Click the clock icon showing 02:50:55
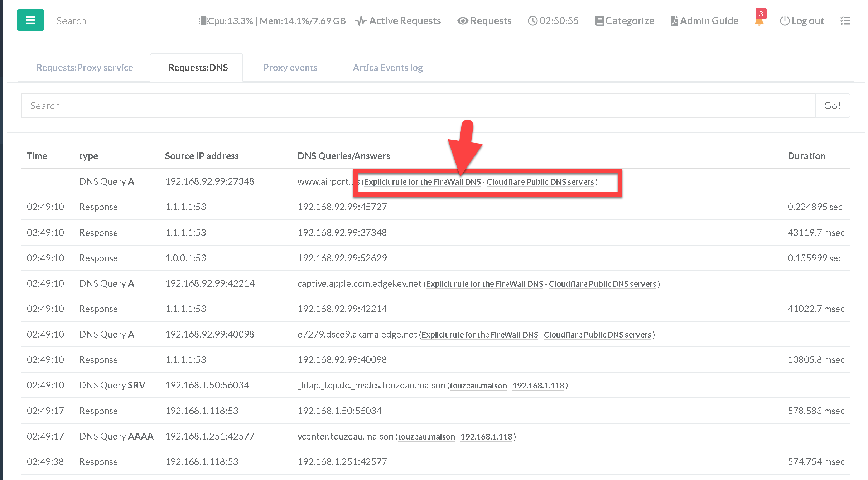 [x=532, y=21]
